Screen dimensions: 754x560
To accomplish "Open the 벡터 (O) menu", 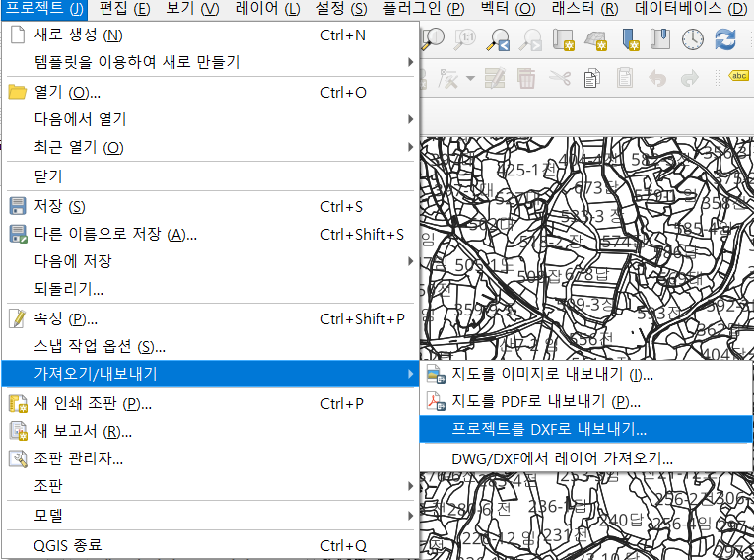I will [x=509, y=9].
